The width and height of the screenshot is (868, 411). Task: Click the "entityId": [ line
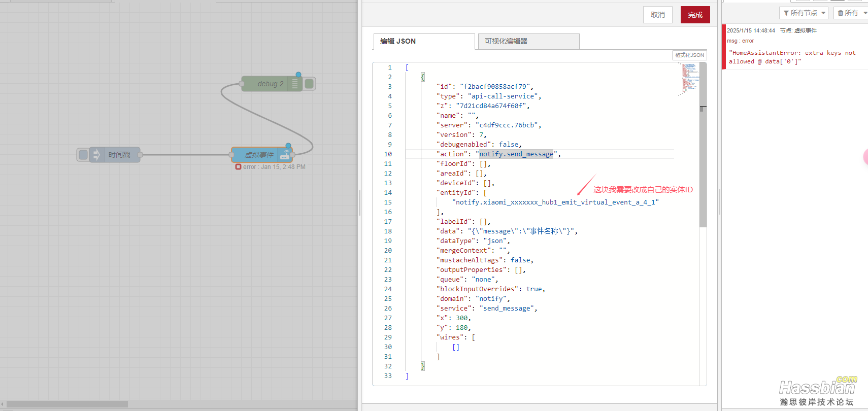pyautogui.click(x=461, y=192)
